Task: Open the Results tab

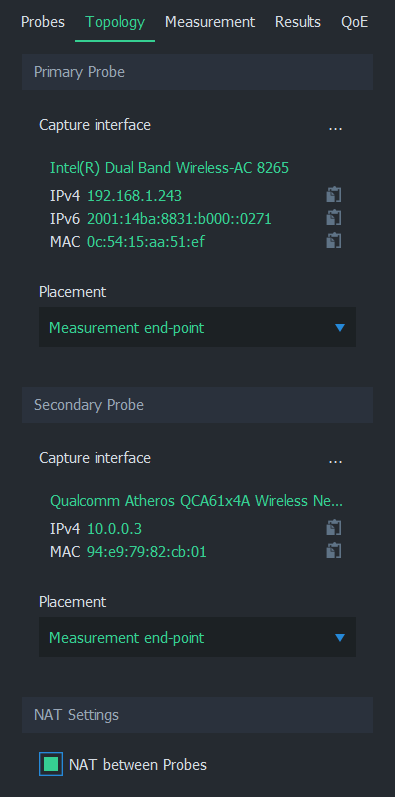Action: [x=298, y=22]
